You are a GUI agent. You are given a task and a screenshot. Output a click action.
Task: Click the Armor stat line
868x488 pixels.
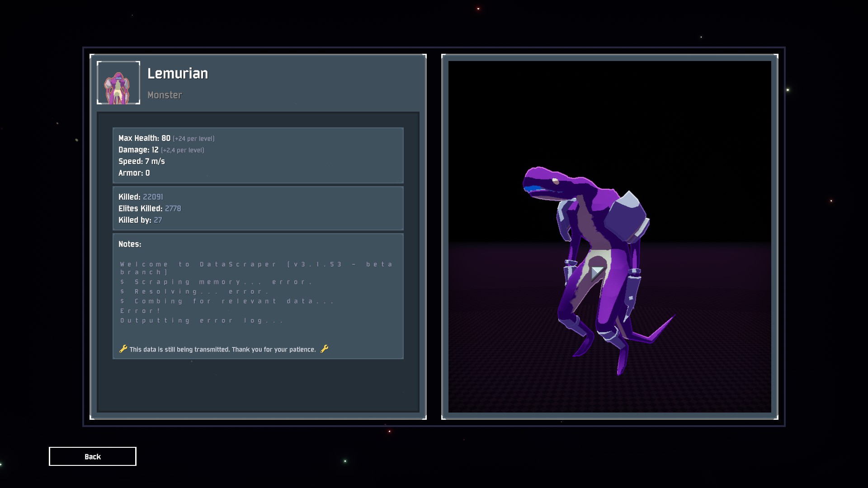coord(134,173)
